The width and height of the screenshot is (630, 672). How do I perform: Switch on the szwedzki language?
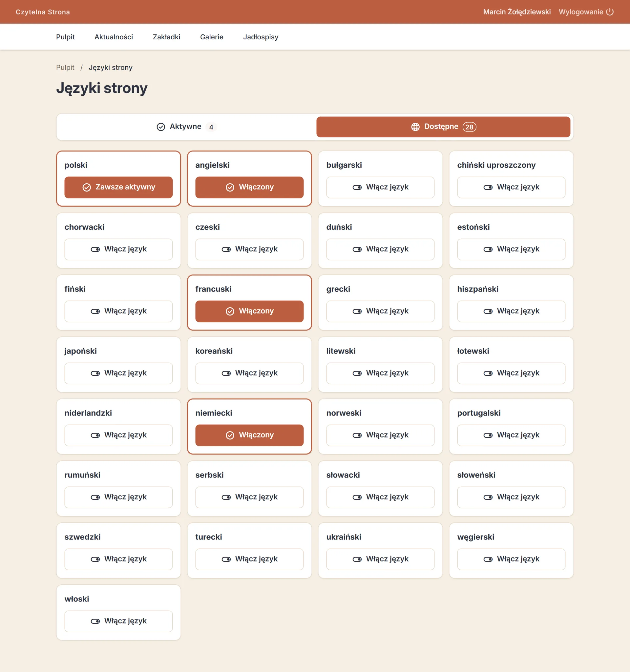click(x=118, y=559)
